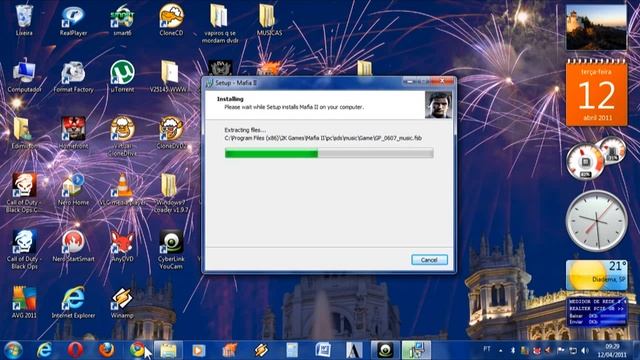Open the Lixeira recycle bin icon

click(24, 20)
